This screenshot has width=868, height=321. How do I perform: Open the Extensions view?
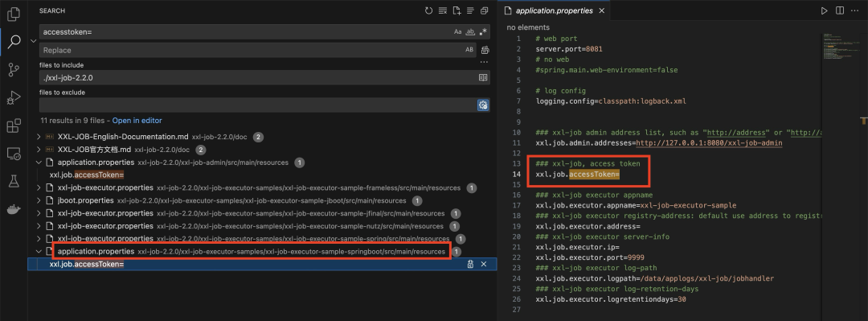[x=14, y=126]
